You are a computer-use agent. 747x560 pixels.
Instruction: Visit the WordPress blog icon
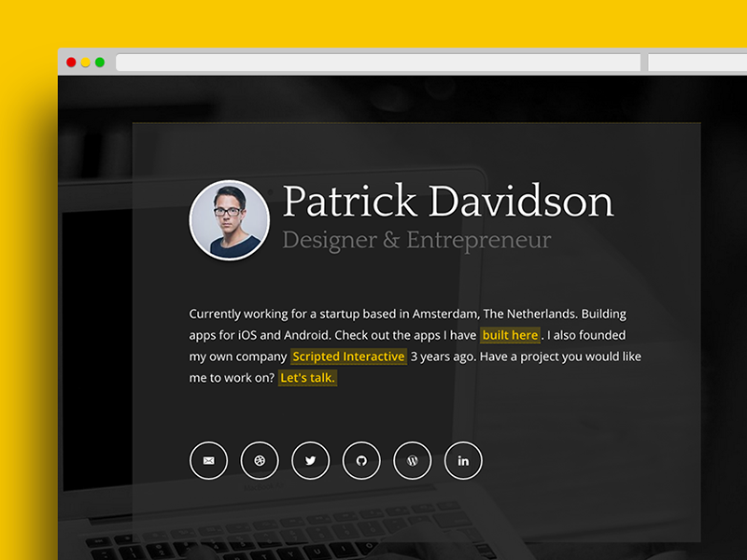(x=413, y=460)
